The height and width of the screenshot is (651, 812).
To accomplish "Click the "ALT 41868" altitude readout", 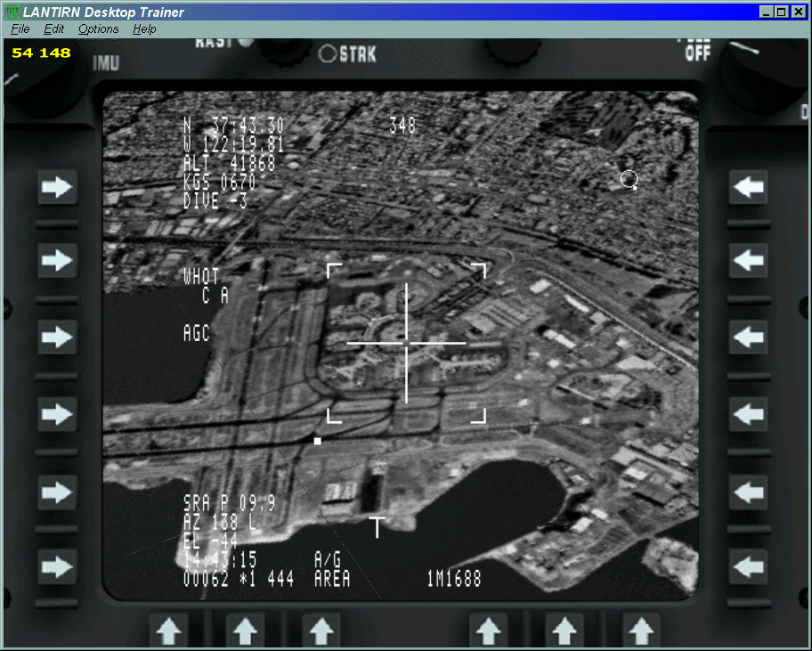I will click(x=230, y=163).
